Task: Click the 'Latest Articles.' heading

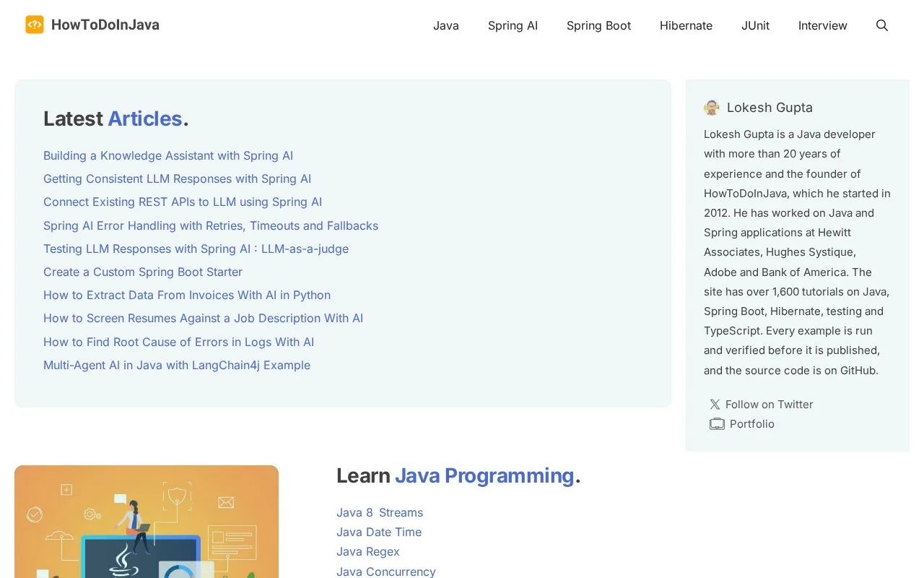Action: pyautogui.click(x=116, y=118)
